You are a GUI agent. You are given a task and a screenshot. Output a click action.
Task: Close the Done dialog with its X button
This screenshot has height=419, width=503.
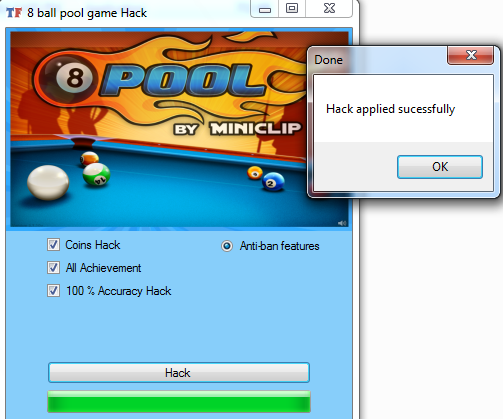pyautogui.click(x=471, y=55)
